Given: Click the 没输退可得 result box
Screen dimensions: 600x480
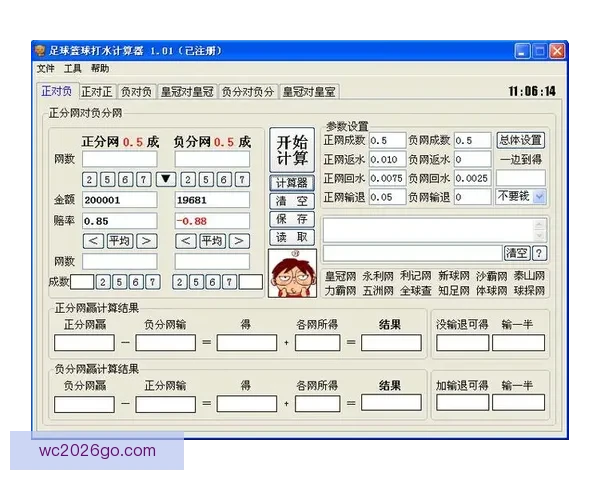Looking at the screenshot, I should coord(462,343).
